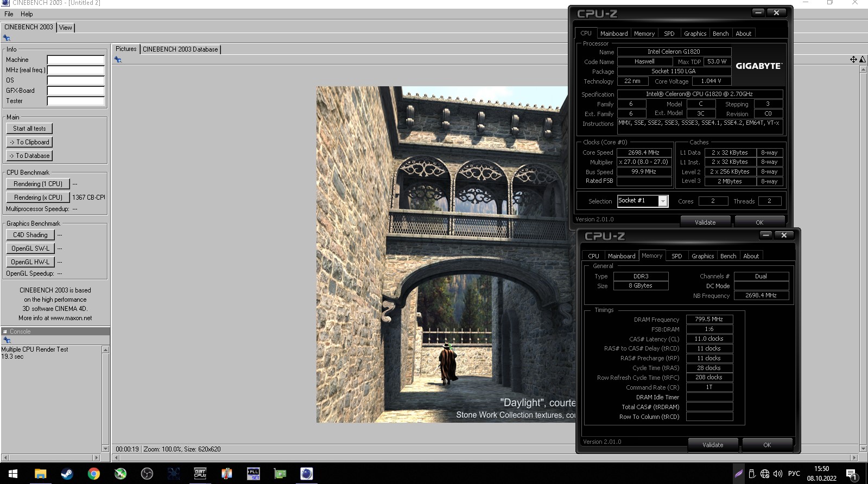Open Mainboard tab in upper CPU-Z window
Image resolution: width=868 pixels, height=484 pixels.
614,34
